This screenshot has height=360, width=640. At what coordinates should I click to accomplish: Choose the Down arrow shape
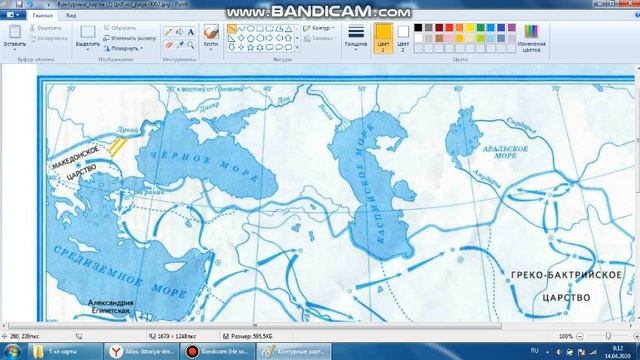[232, 48]
